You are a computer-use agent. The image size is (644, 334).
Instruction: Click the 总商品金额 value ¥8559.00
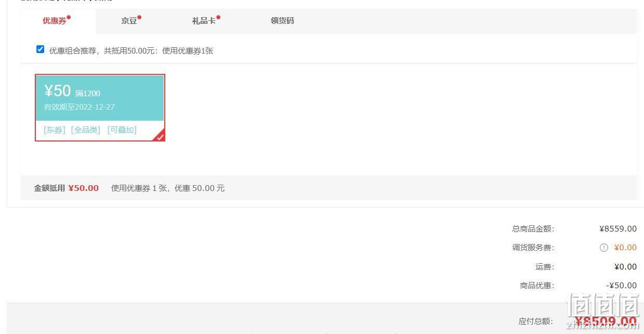(x=618, y=229)
